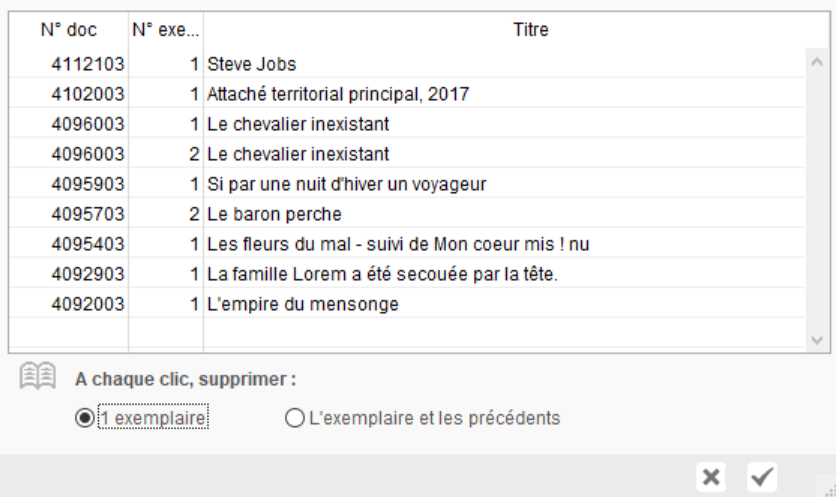The image size is (836, 497).
Task: Click the open book icon
Action: pyautogui.click(x=37, y=376)
